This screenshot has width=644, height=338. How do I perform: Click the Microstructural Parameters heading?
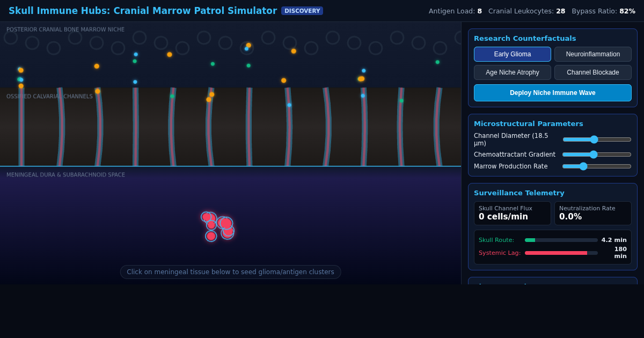(x=529, y=124)
